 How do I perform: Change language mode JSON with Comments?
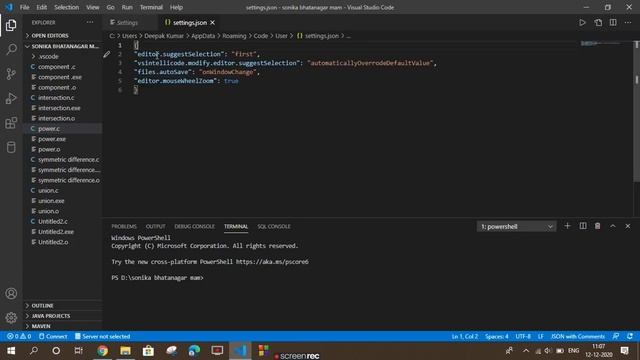(578, 336)
